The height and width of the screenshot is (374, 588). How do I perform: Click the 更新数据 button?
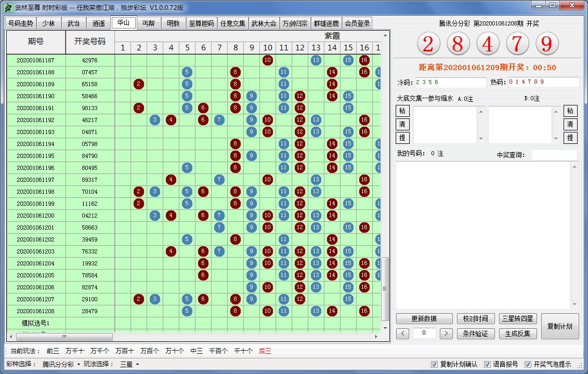(x=424, y=319)
